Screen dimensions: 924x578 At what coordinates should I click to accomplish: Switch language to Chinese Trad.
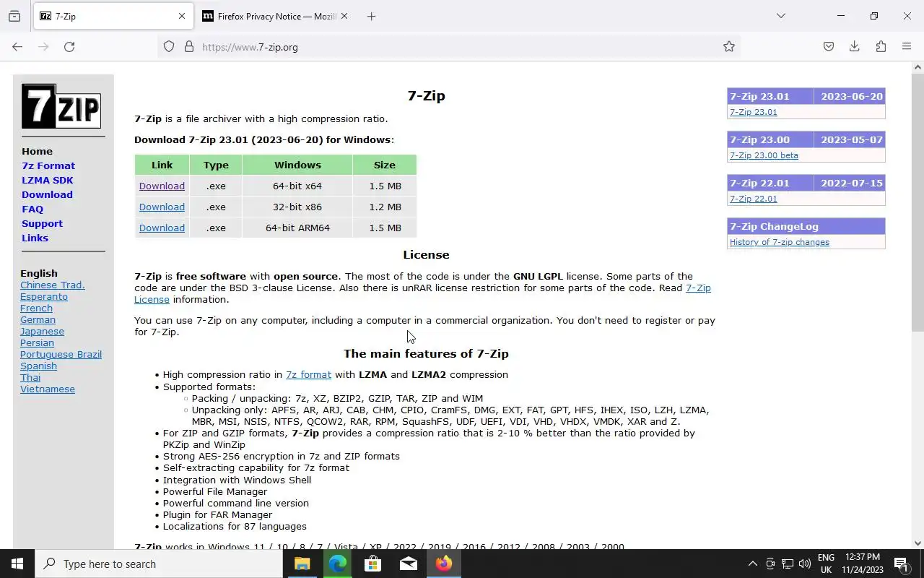pos(52,285)
